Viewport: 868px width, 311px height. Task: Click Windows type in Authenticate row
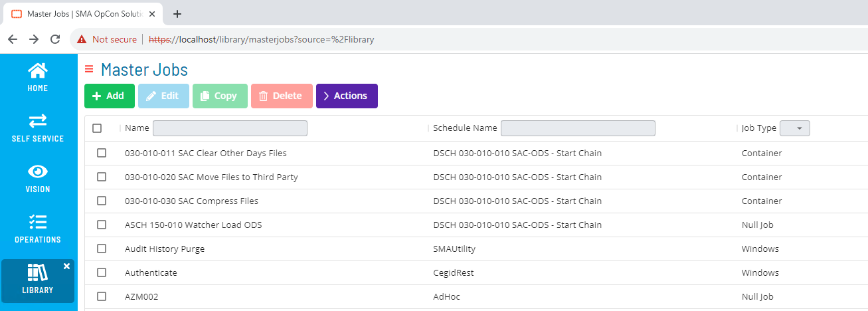[760, 272]
